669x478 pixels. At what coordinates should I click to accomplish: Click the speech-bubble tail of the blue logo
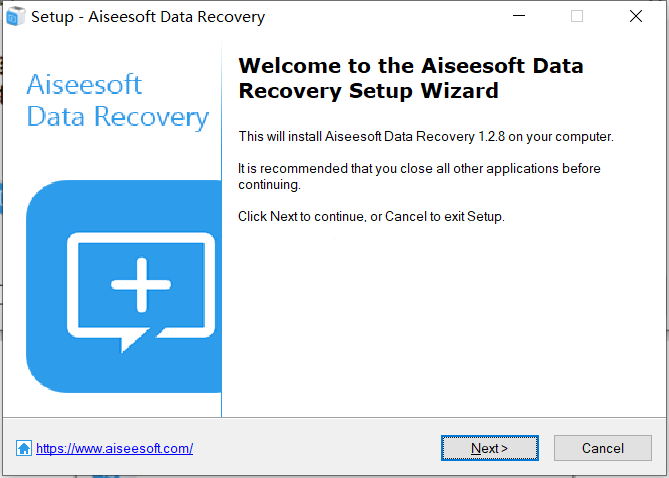(x=134, y=341)
